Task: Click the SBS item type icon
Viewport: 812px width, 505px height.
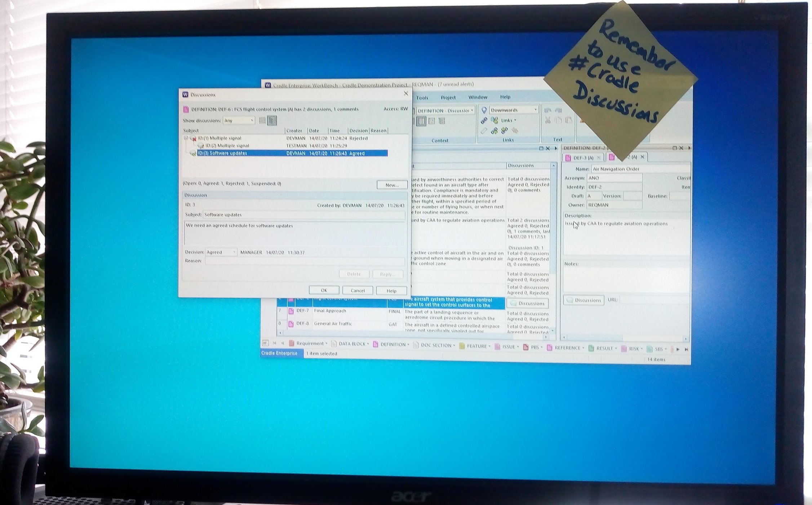Action: point(650,349)
